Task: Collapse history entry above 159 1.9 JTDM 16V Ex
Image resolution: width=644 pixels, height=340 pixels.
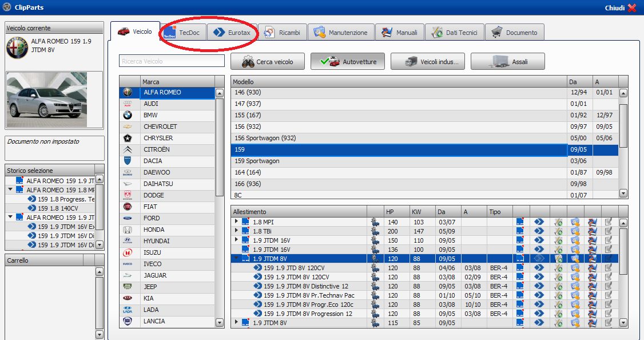Action: pyautogui.click(x=10, y=217)
